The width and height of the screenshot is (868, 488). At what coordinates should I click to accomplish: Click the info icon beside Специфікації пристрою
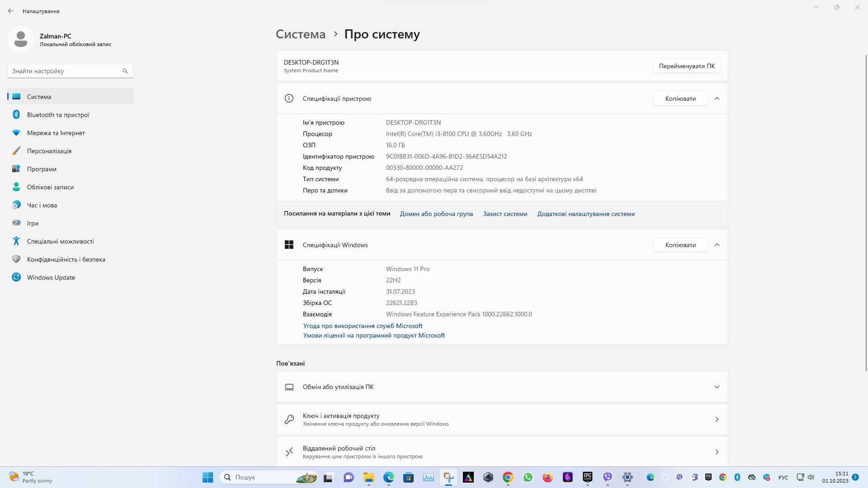pos(289,99)
